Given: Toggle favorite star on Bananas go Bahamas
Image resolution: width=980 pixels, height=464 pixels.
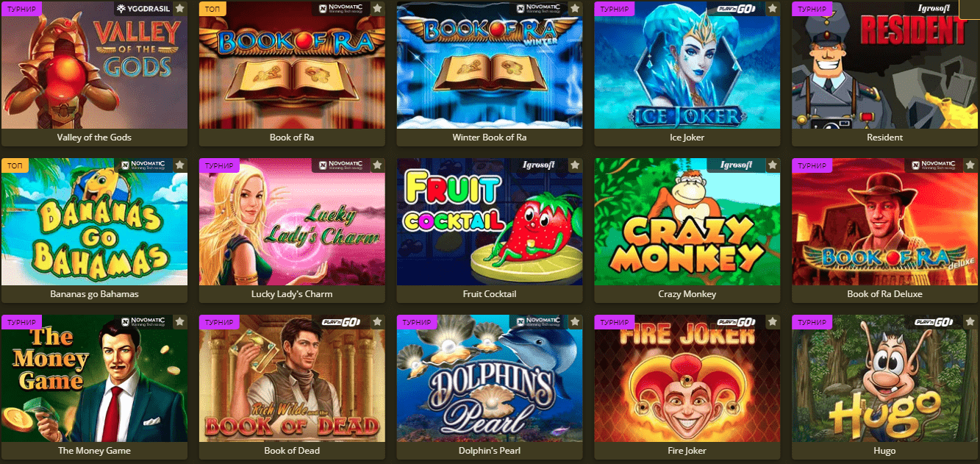Looking at the screenshot, I should click(179, 165).
